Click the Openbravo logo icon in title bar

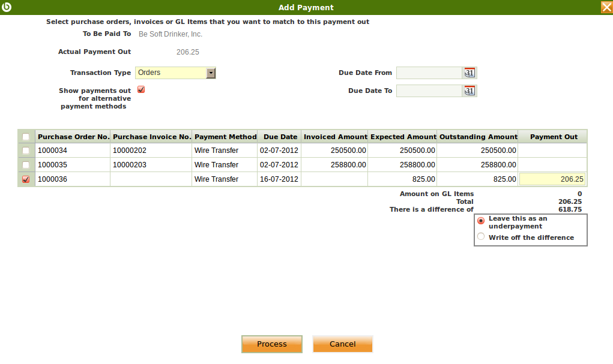(7, 7)
